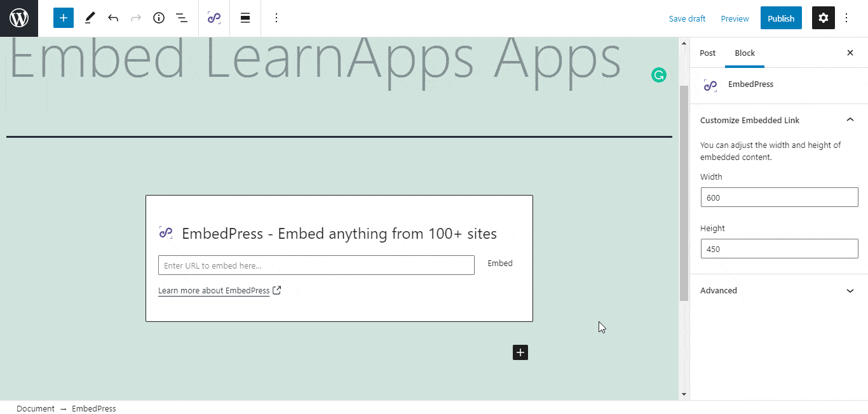Click the EmbedPress block placeholder heading

[339, 234]
